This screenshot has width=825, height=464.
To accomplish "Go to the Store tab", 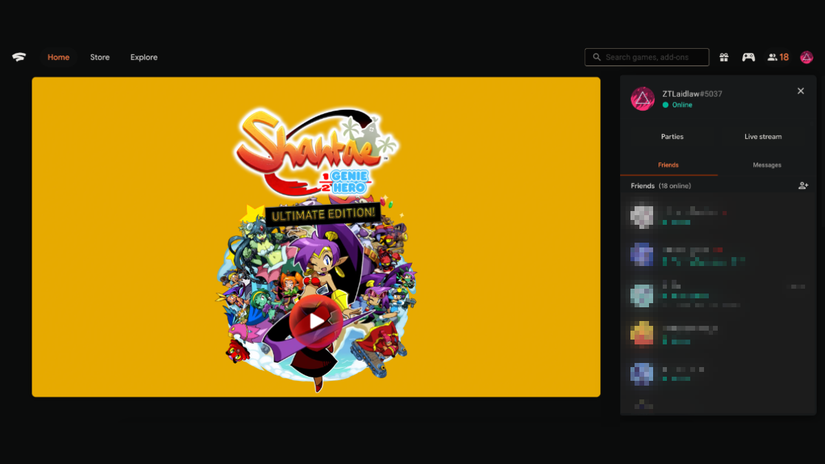I will click(x=99, y=57).
